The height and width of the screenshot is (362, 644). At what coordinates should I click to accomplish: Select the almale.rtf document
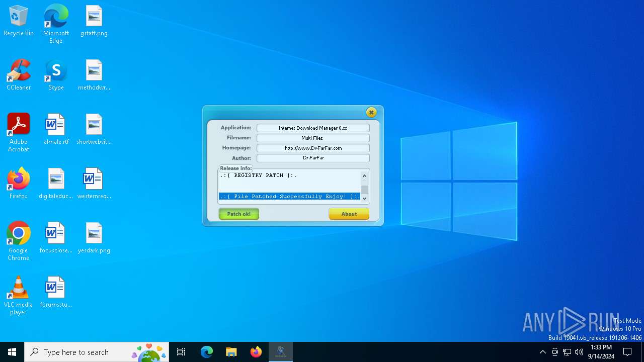click(x=56, y=130)
